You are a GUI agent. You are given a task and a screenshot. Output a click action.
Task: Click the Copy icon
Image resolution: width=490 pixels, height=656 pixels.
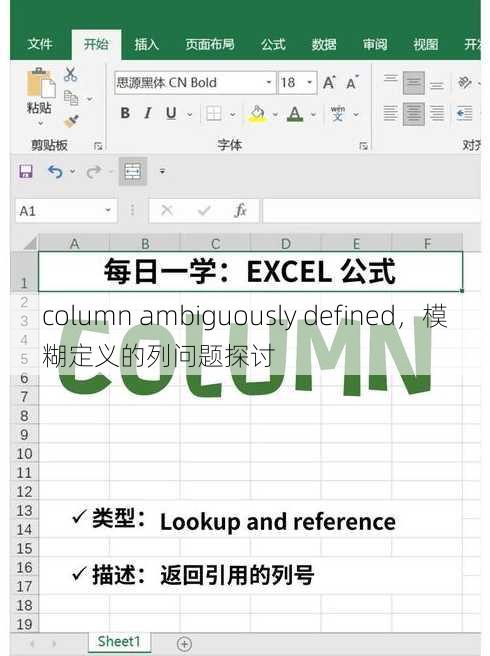point(71,98)
